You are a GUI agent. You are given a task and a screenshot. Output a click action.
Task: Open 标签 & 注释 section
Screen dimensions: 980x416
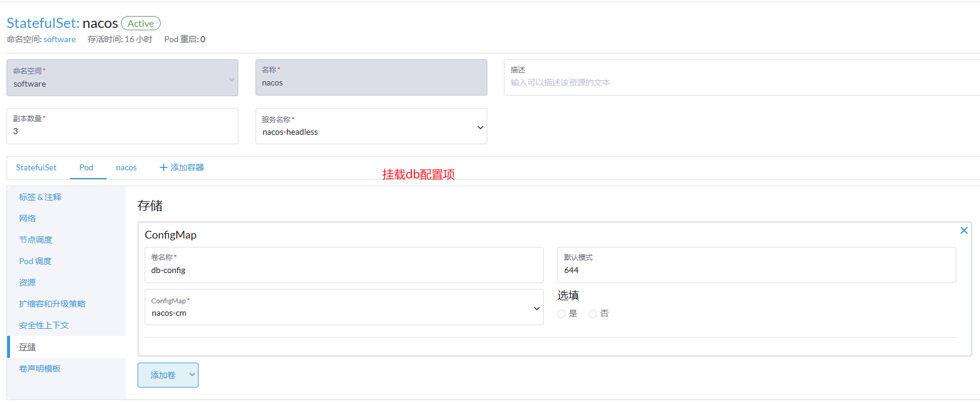coord(40,197)
